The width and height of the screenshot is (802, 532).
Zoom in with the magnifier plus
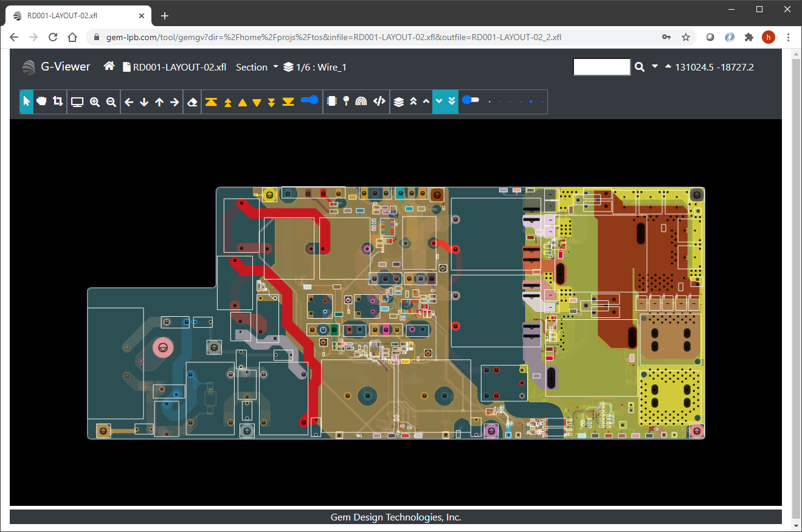pos(95,102)
